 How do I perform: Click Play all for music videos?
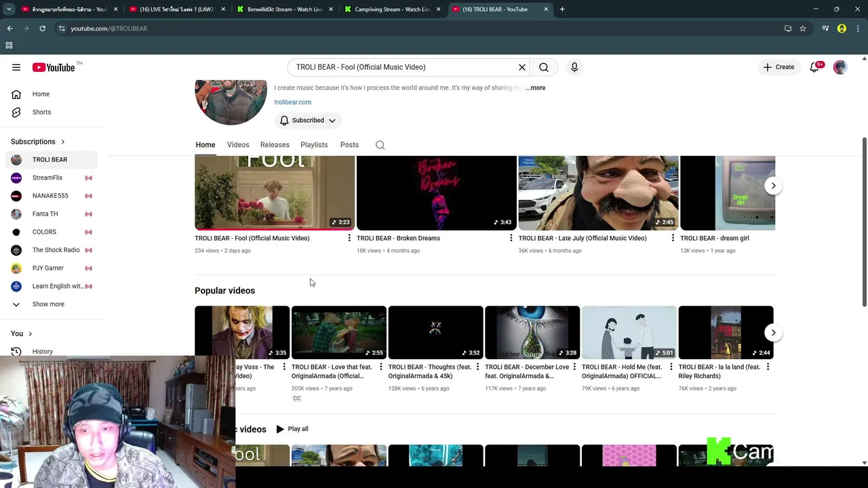tap(292, 429)
